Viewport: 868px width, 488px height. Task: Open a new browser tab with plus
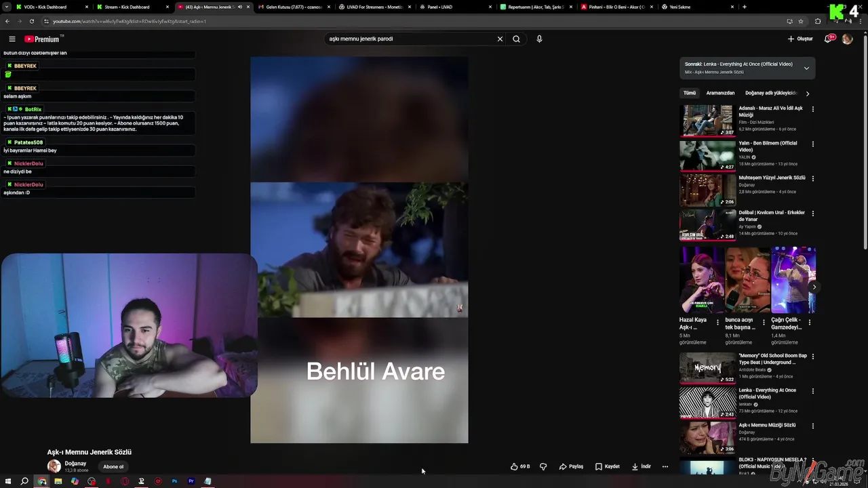coord(745,7)
